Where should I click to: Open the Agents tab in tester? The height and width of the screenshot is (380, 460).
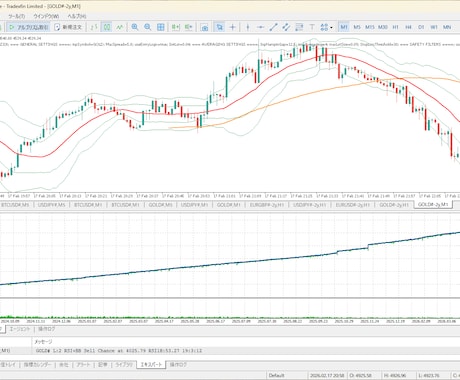tap(20, 329)
